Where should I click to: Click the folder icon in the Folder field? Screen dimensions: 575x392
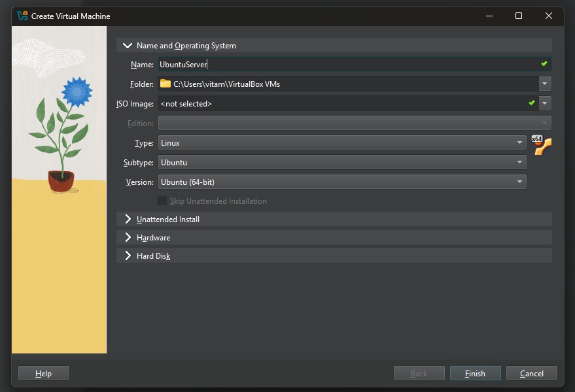(163, 84)
